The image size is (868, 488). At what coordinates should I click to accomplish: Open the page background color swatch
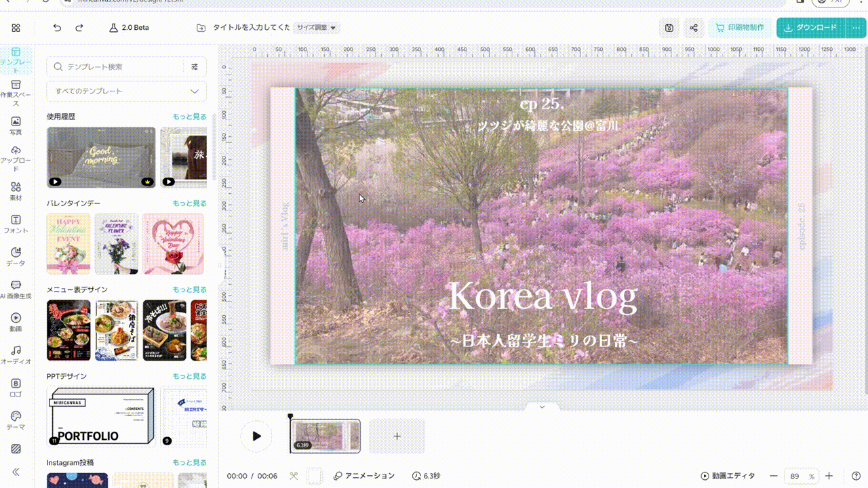click(315, 476)
